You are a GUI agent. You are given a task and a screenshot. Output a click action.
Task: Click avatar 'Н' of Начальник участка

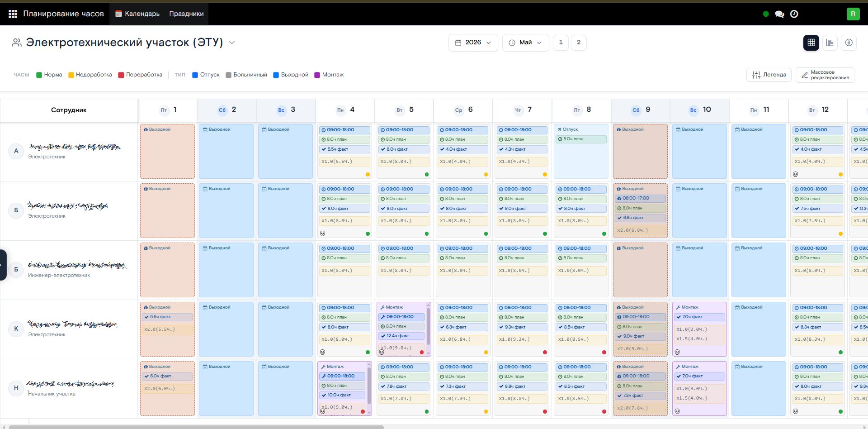16,388
